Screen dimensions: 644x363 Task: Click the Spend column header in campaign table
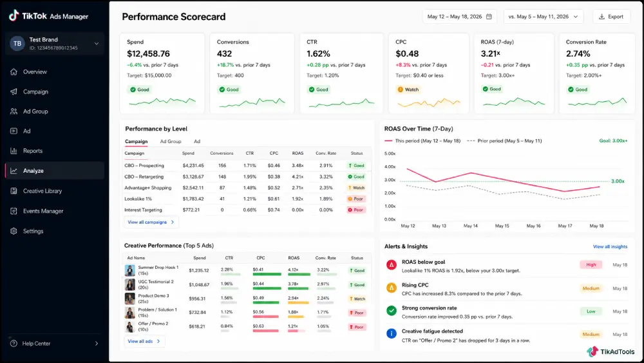188,153
